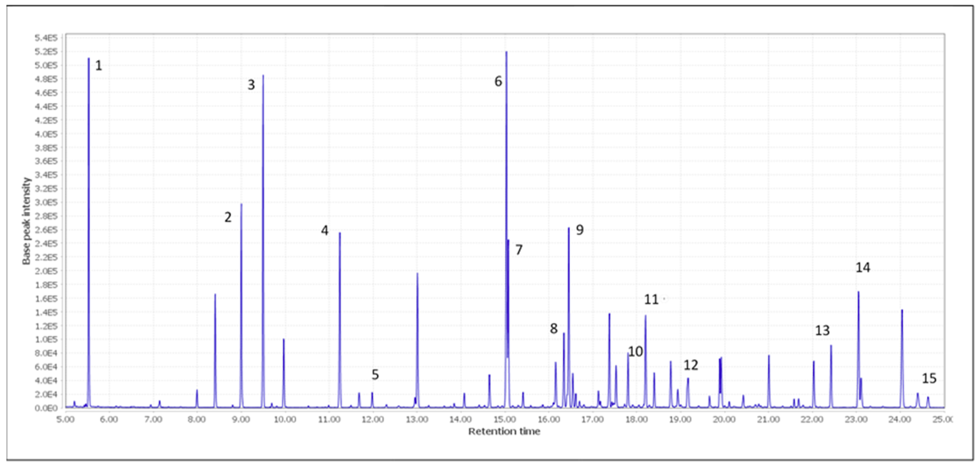Click the 24.00 tick on the time axis
The image size is (980, 466).
coord(900,419)
